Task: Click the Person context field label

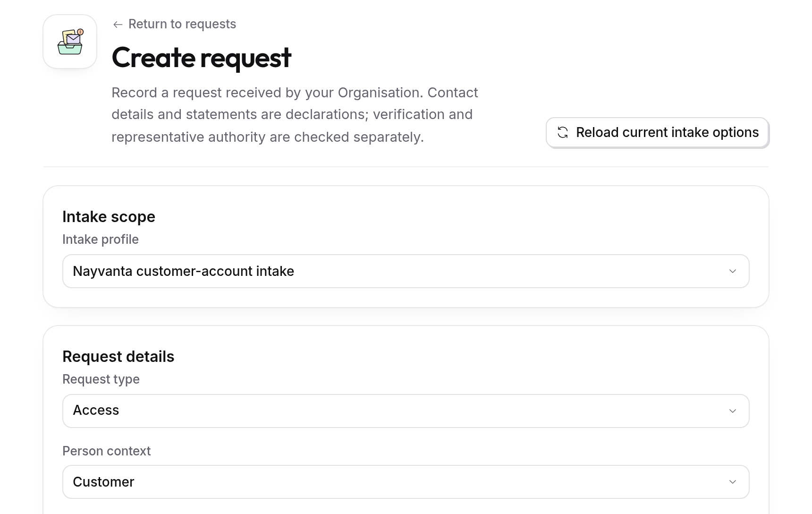Action: coord(107,451)
